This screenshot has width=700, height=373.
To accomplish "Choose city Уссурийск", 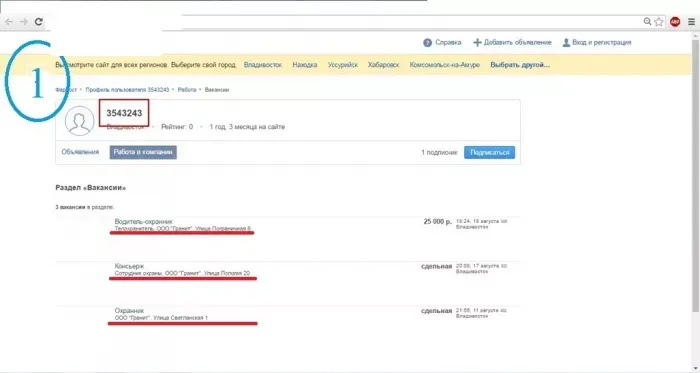I will [343, 65].
